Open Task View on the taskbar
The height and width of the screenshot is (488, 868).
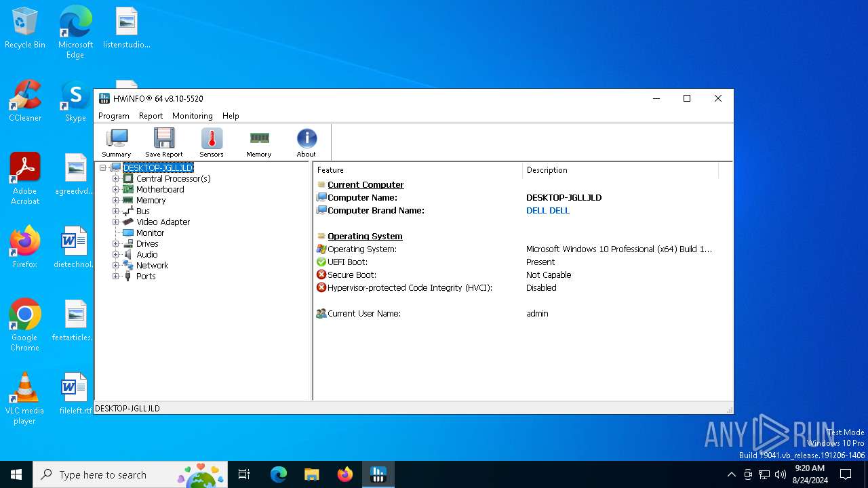click(x=244, y=474)
